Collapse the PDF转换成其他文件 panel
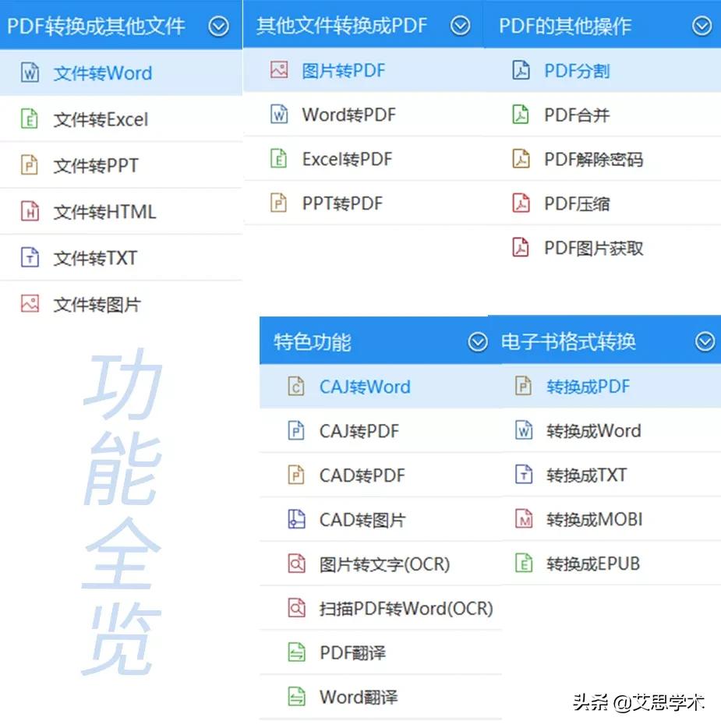The width and height of the screenshot is (721, 728). [217, 24]
